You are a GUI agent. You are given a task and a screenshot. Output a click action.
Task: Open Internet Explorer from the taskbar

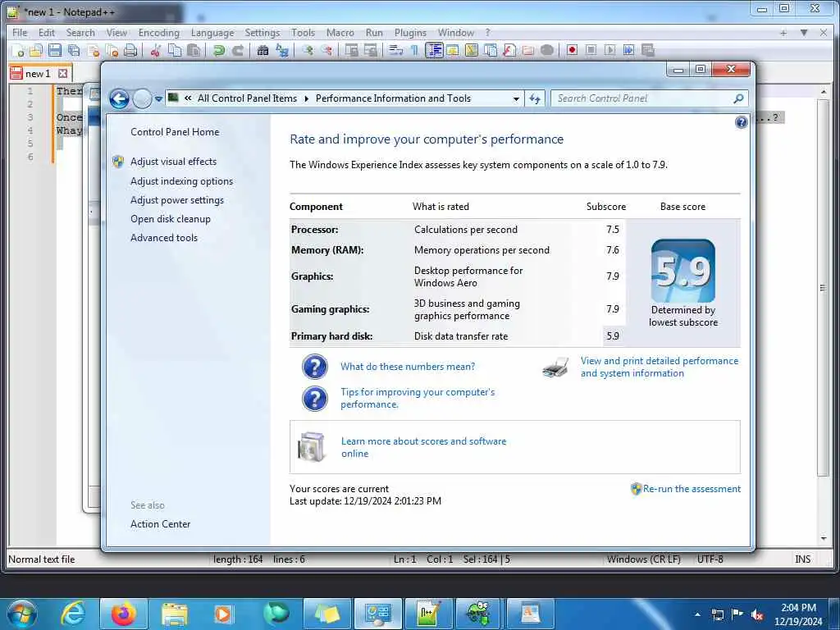(73, 614)
